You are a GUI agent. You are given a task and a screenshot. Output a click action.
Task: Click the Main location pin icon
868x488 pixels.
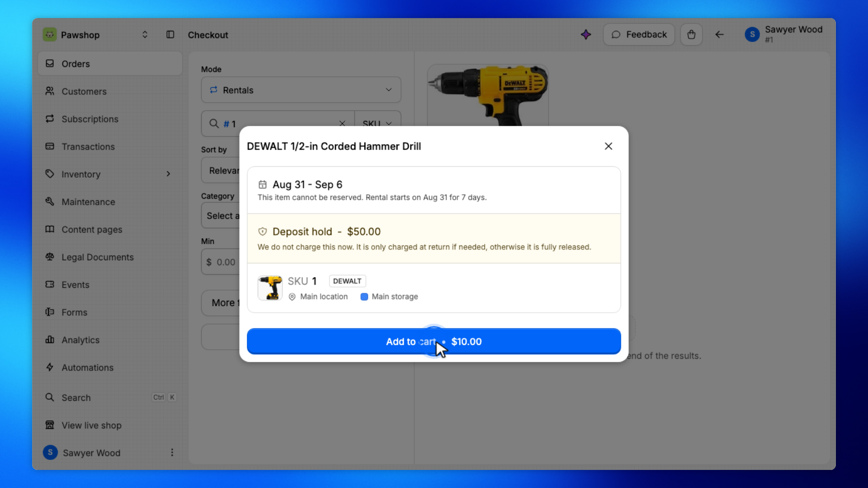point(292,297)
